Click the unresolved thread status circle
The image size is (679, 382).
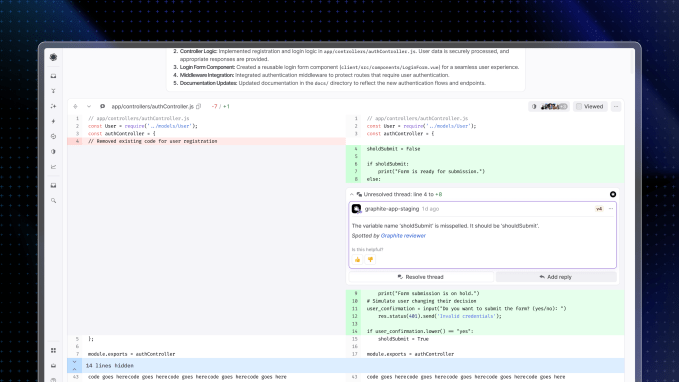click(x=613, y=194)
